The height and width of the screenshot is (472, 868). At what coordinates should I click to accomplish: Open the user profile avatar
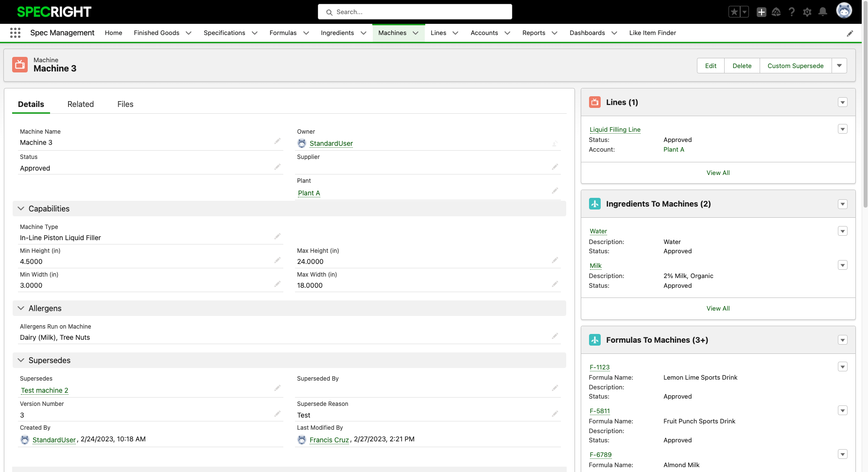pyautogui.click(x=844, y=10)
